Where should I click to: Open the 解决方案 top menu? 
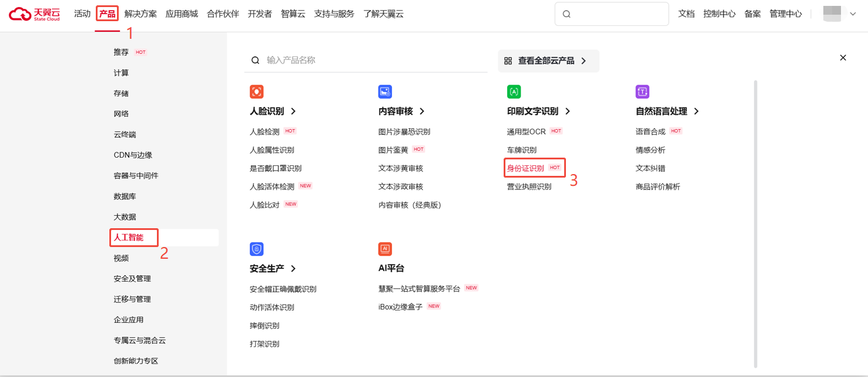tap(140, 14)
